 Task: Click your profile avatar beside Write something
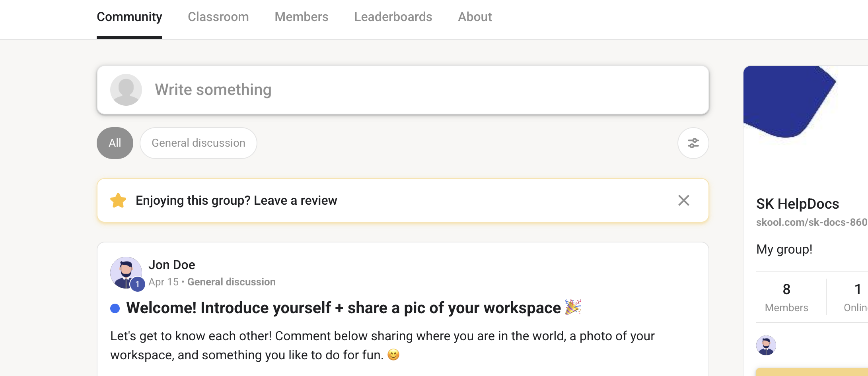(x=126, y=90)
